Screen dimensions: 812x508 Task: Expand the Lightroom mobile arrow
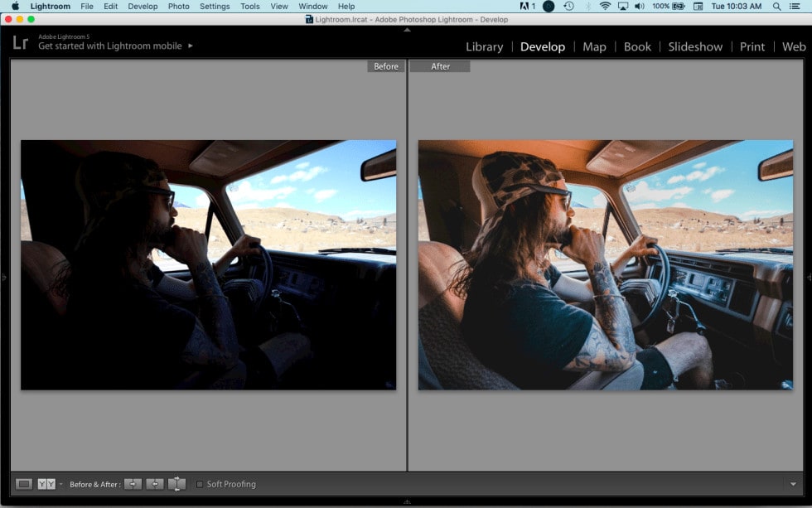coord(191,46)
